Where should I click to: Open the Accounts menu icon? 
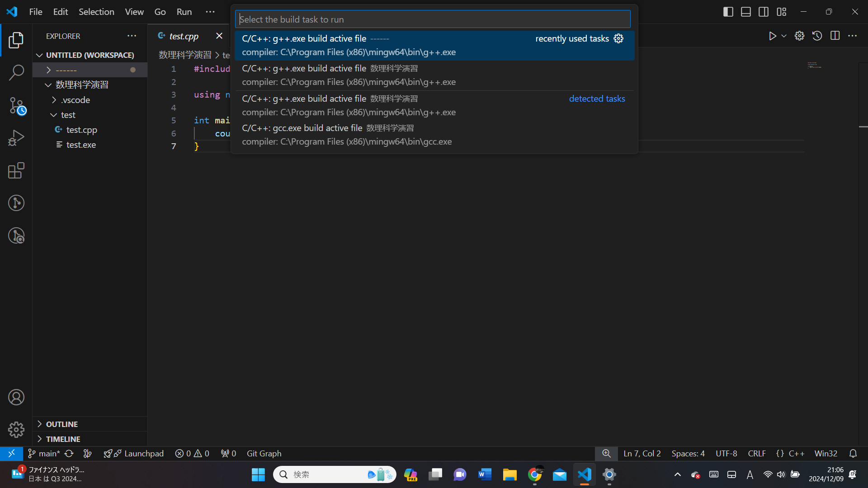[16, 397]
